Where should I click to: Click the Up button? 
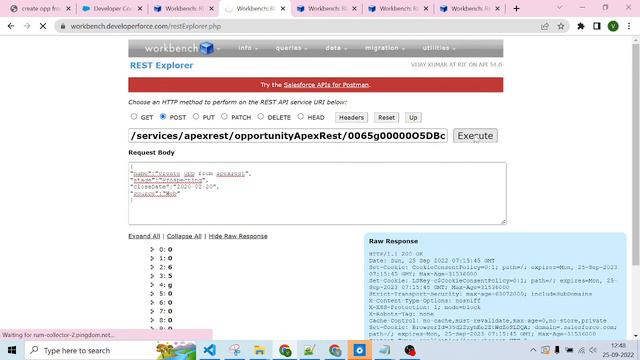tap(413, 118)
